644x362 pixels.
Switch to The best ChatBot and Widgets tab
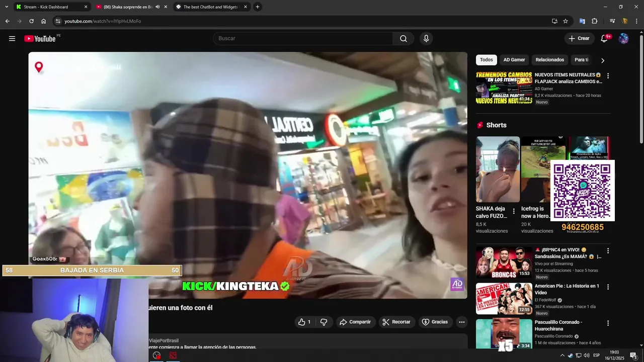pyautogui.click(x=210, y=7)
